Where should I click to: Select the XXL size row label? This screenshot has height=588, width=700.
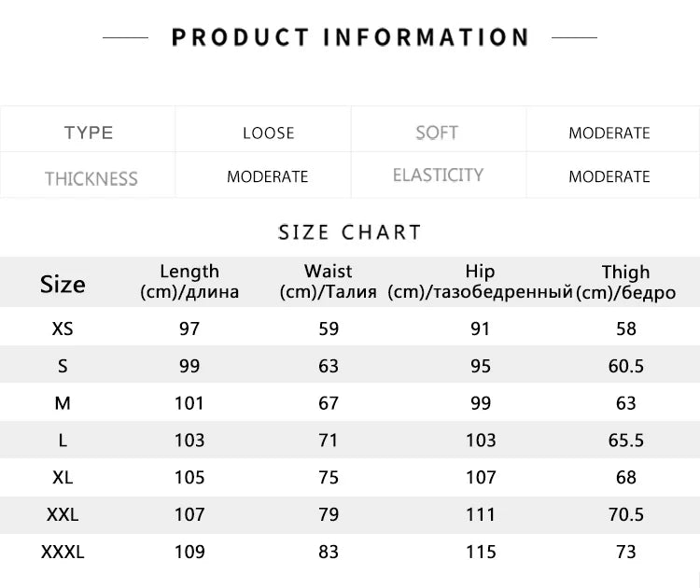[63, 514]
